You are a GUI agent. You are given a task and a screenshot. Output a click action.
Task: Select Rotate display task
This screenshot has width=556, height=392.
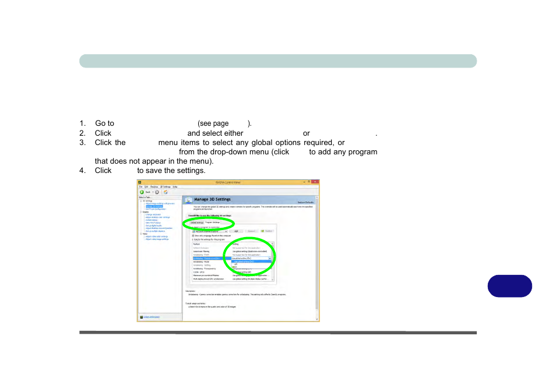(152, 220)
